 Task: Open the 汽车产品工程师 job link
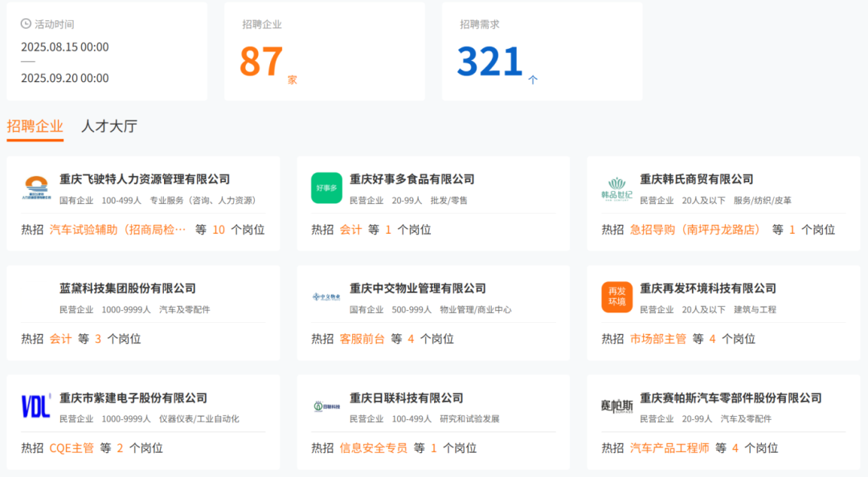pyautogui.click(x=669, y=448)
